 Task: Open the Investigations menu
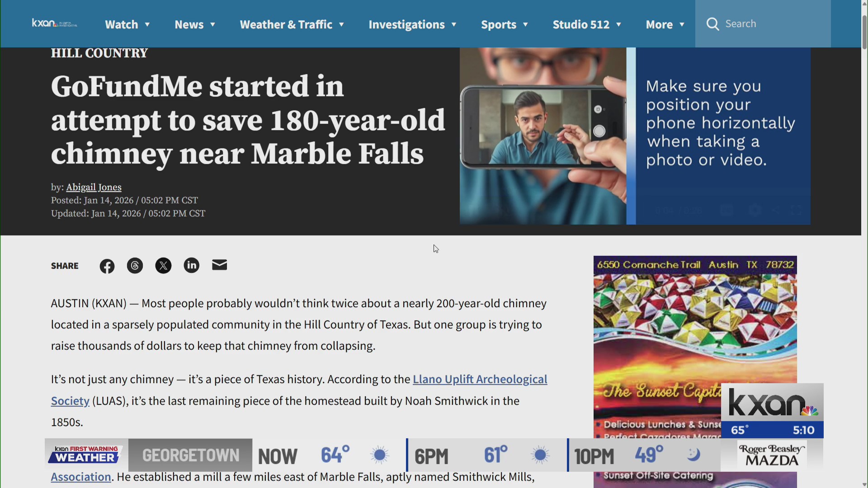click(x=412, y=24)
